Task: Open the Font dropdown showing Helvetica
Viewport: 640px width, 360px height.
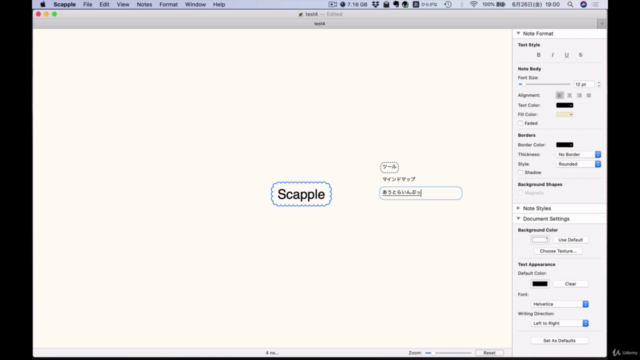Action: coord(560,304)
